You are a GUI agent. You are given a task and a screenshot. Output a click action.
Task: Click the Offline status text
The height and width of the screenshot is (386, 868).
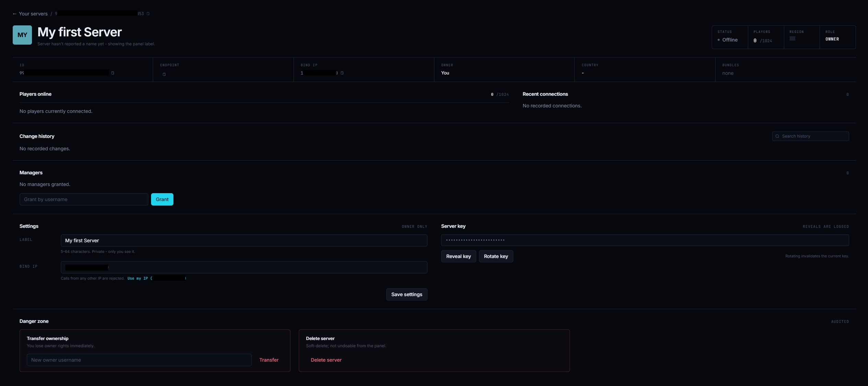[730, 40]
